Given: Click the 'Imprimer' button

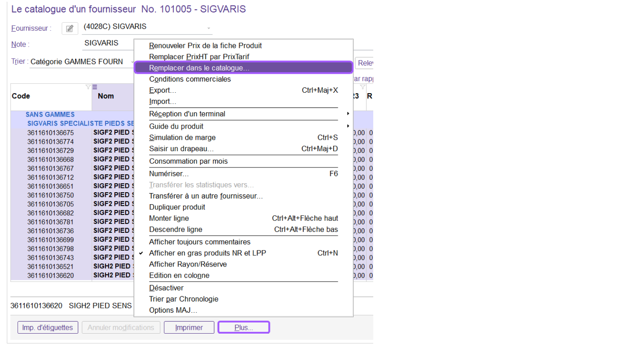Looking at the screenshot, I should pyautogui.click(x=189, y=328).
